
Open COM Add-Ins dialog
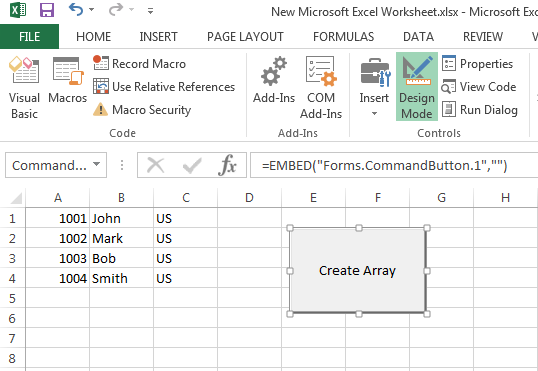tap(321, 87)
